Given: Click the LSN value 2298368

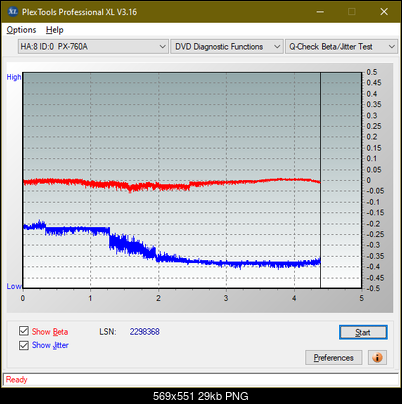Looking at the screenshot, I should 145,332.
